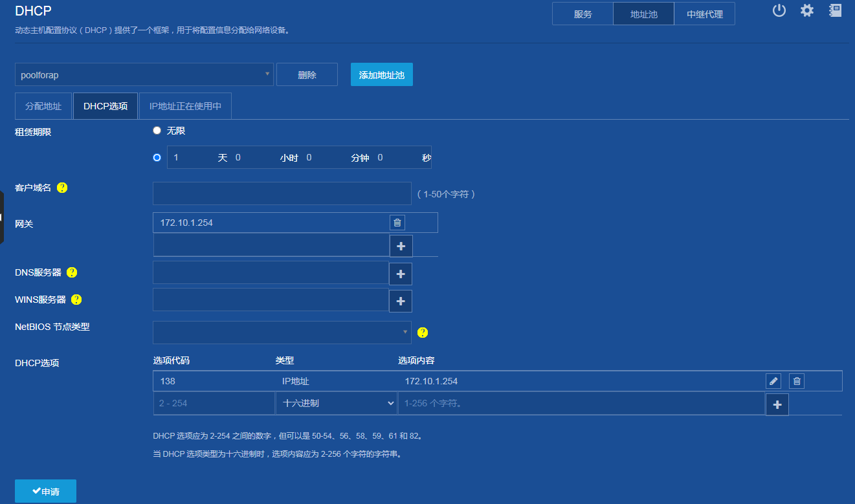Select the 无限 lease radio button
Image resolution: width=855 pixels, height=504 pixels.
coord(157,131)
